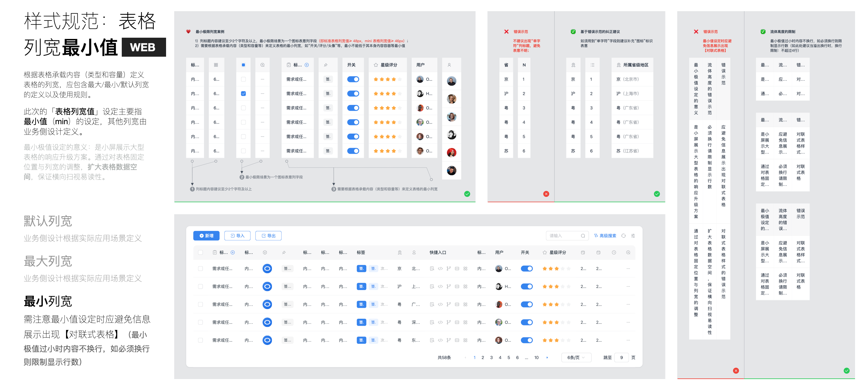Click the 跳至 page number input field

621,357
